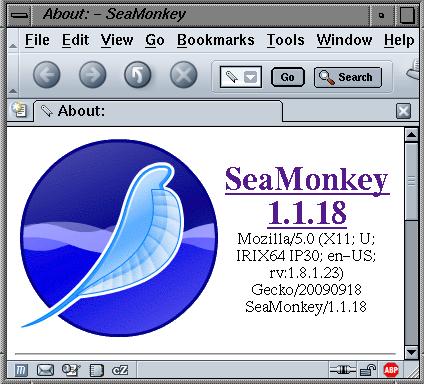Open the Window menu
Viewport: 424px width, 384px height.
point(344,40)
